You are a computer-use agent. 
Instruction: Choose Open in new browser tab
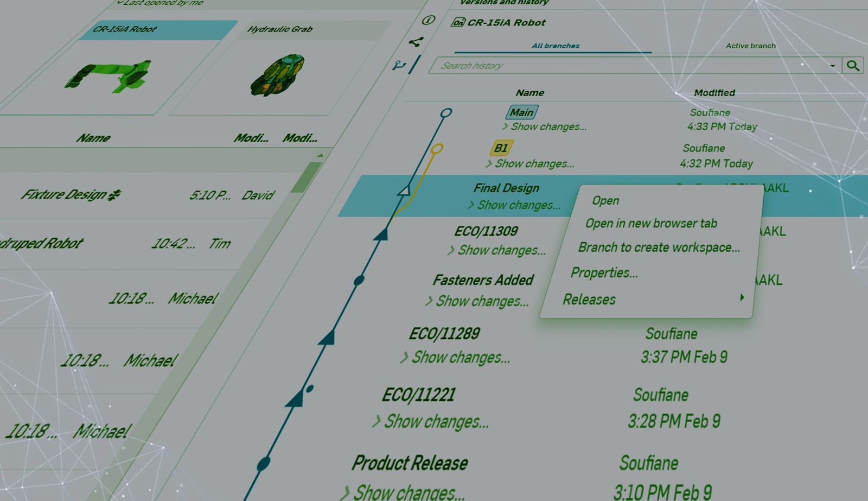(x=651, y=223)
